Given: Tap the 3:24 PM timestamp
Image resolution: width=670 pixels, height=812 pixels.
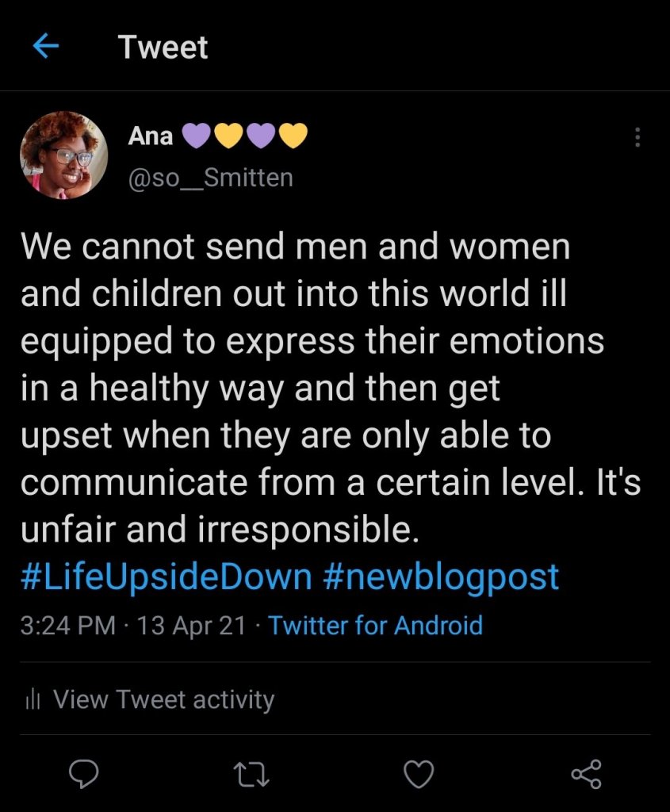Looking at the screenshot, I should [x=68, y=625].
